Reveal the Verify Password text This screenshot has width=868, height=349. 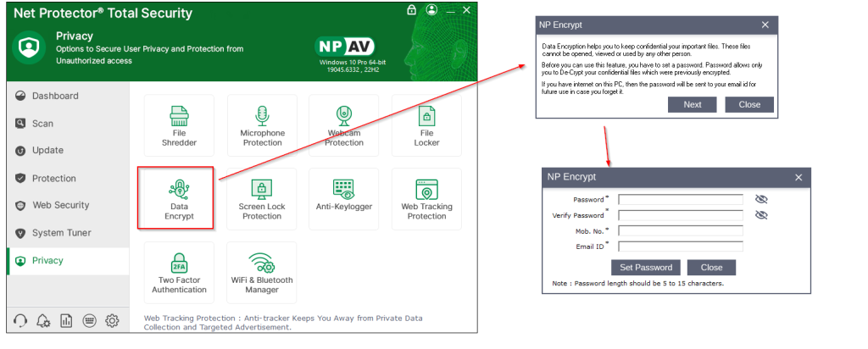[761, 215]
